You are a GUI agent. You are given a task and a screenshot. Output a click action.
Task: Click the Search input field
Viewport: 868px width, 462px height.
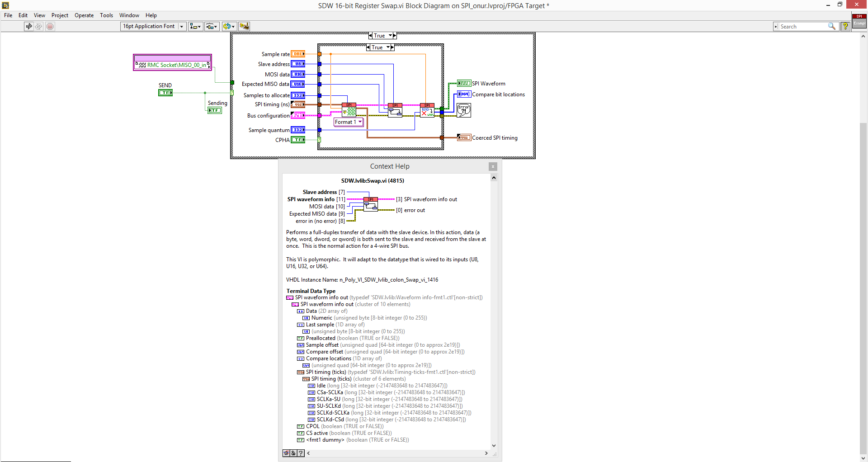(x=803, y=27)
